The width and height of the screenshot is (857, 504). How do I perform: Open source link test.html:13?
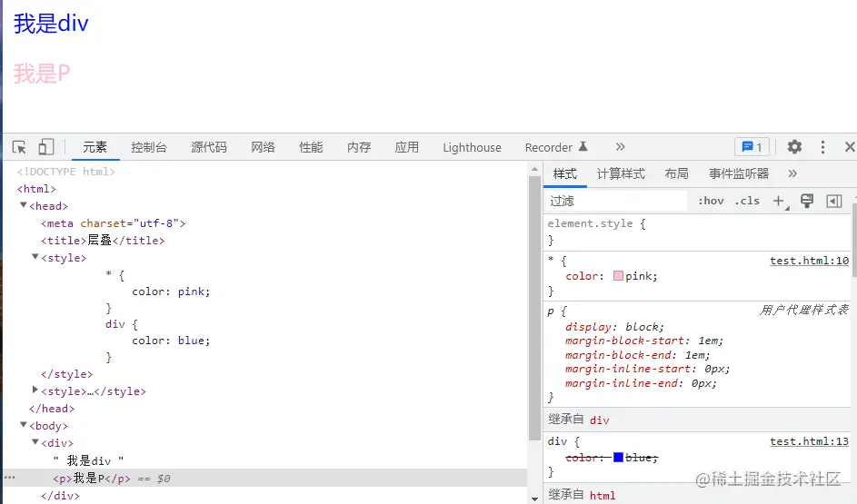[809, 441]
